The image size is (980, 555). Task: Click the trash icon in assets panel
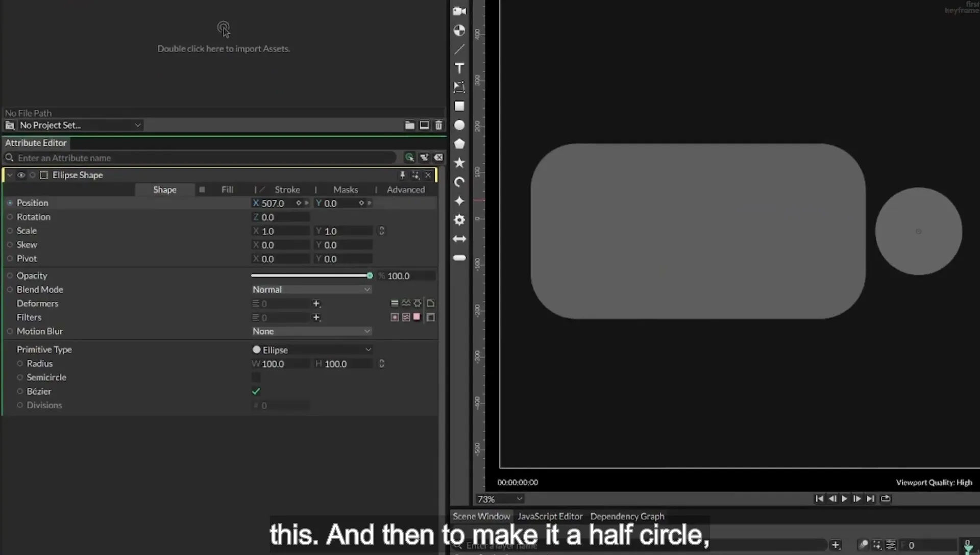pyautogui.click(x=438, y=125)
